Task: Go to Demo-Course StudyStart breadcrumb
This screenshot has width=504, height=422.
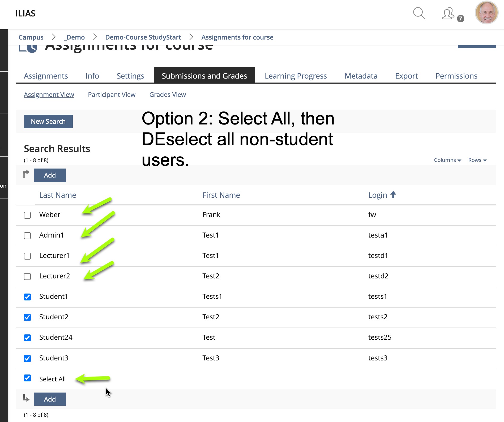Action: (x=143, y=37)
